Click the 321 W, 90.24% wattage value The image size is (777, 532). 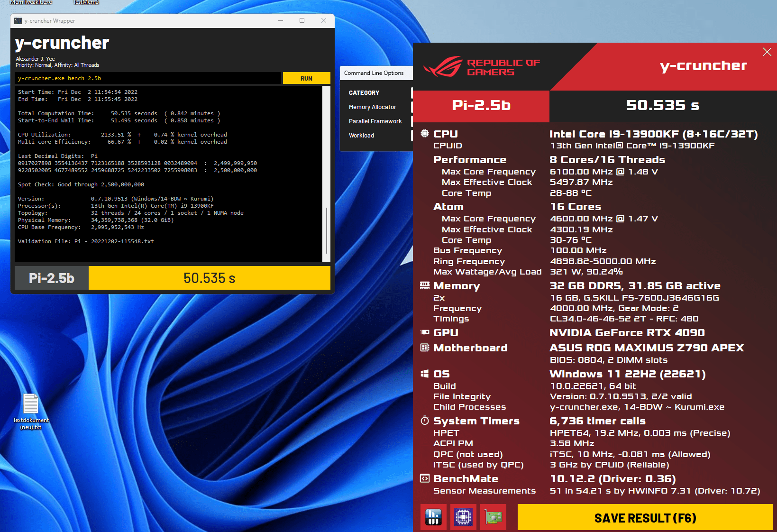[x=586, y=272]
